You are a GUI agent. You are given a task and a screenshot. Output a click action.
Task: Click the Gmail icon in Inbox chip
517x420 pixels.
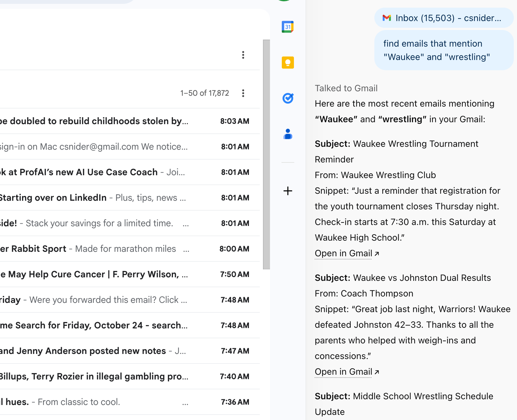click(387, 18)
